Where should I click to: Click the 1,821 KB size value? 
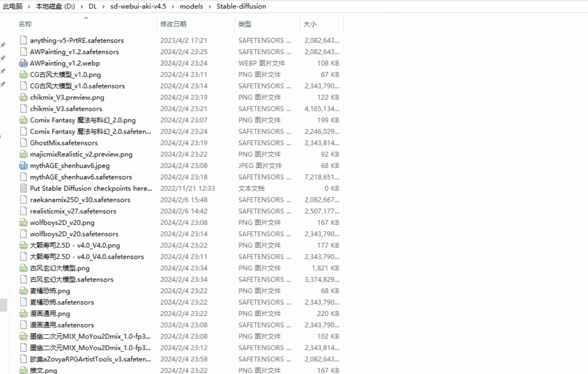click(x=325, y=268)
